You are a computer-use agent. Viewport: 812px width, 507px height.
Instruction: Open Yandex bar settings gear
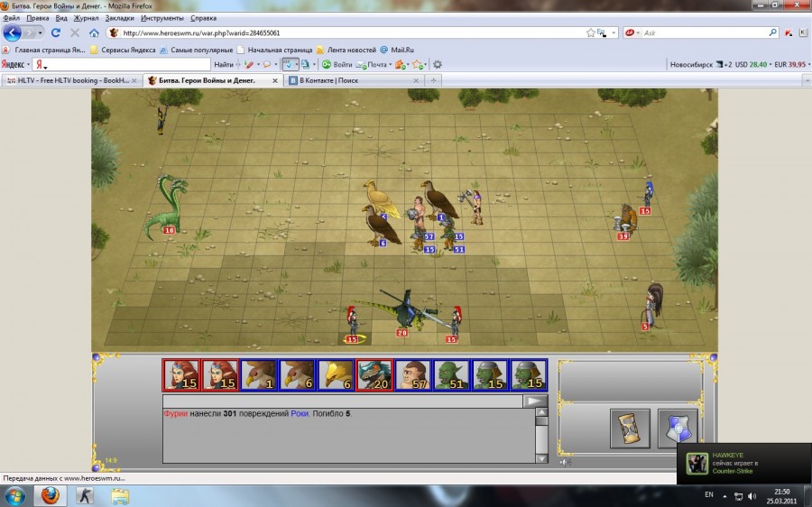pyautogui.click(x=438, y=65)
